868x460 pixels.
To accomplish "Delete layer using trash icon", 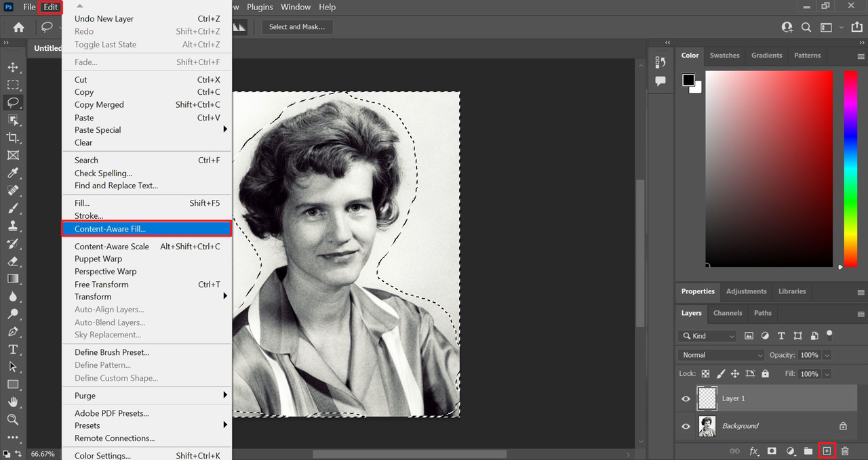I will point(845,451).
